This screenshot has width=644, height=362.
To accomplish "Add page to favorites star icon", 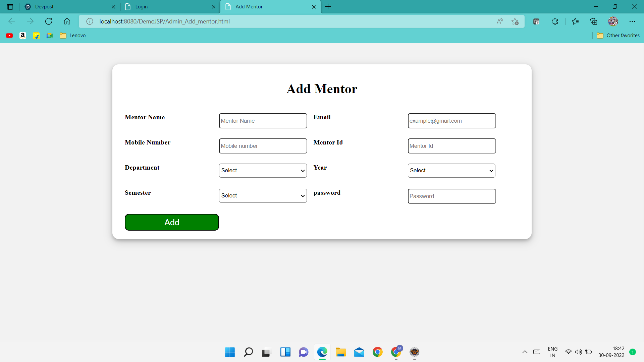I will click(x=515, y=21).
